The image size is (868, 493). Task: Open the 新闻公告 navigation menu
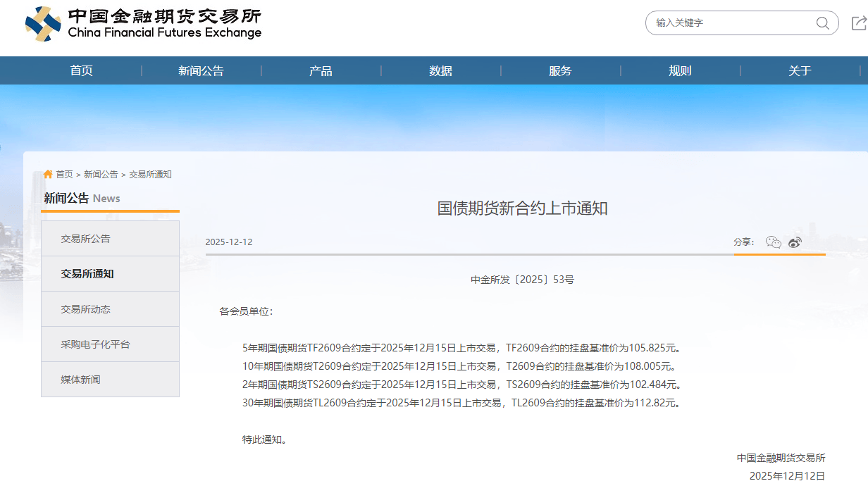coord(201,70)
